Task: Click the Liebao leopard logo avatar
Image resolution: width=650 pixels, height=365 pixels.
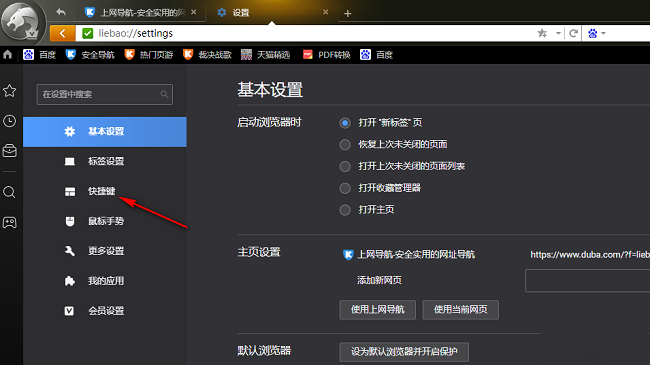Action: point(22,22)
